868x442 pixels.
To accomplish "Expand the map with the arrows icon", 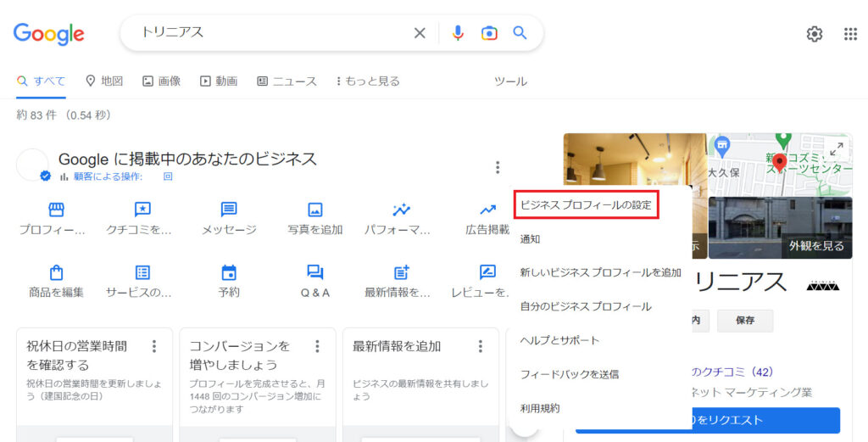I will 837,148.
